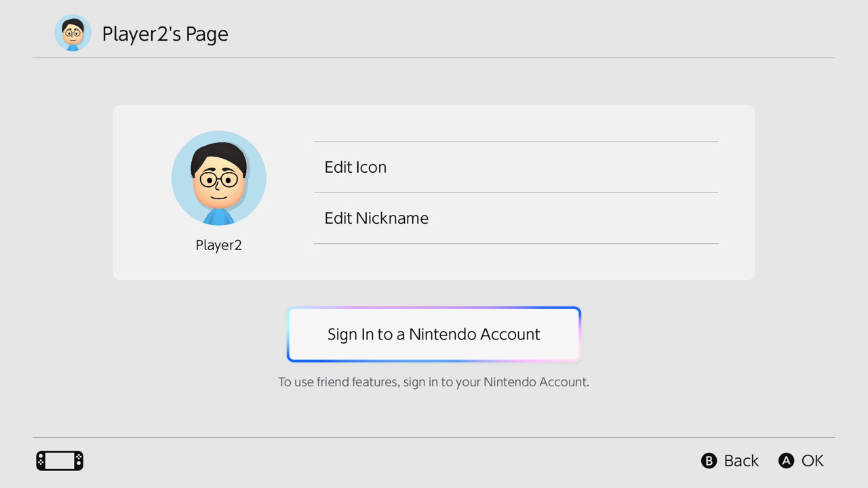Click the Back label in footer
The image size is (868, 488).
[741, 461]
